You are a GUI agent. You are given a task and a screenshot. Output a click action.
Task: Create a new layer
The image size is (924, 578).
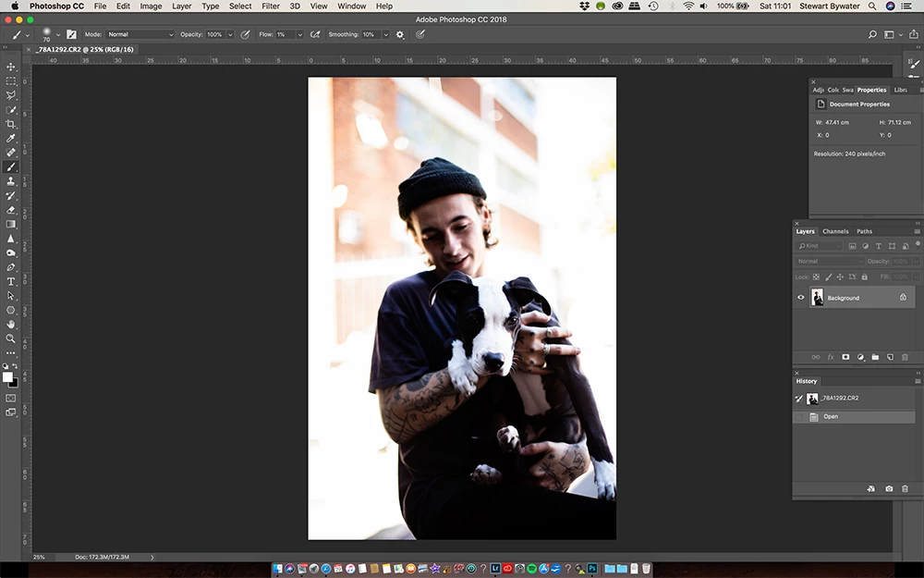click(890, 357)
